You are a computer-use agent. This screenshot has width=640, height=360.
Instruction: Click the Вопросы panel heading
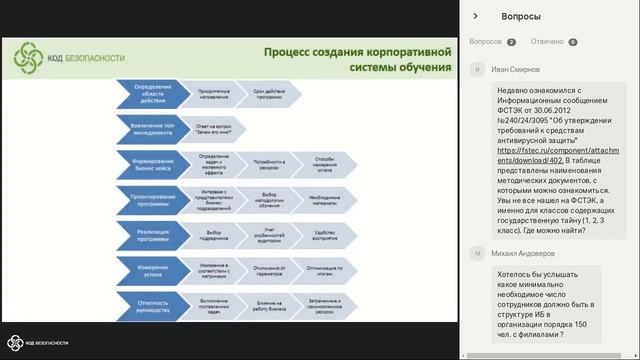pos(521,16)
